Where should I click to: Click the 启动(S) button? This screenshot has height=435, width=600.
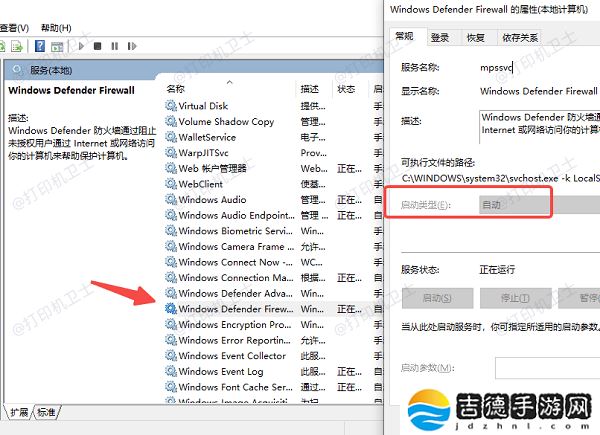point(437,298)
